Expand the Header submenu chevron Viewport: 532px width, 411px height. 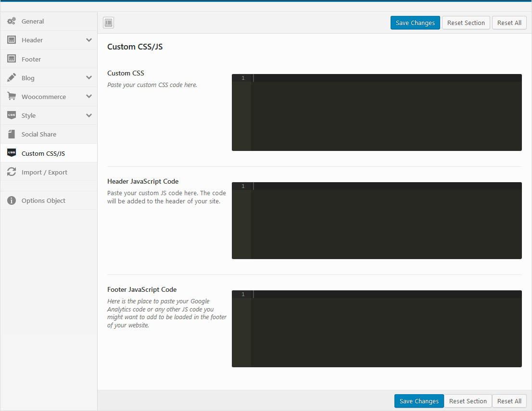pos(89,40)
